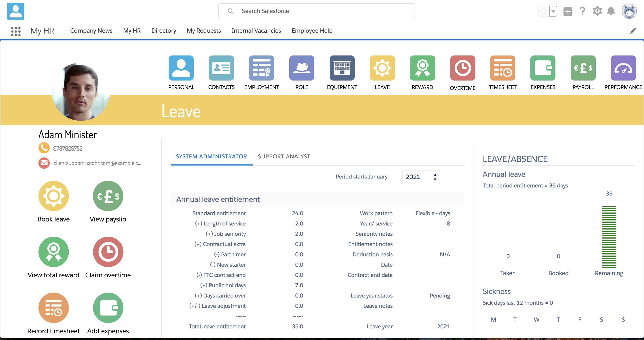Open the Equipment section icon

342,68
